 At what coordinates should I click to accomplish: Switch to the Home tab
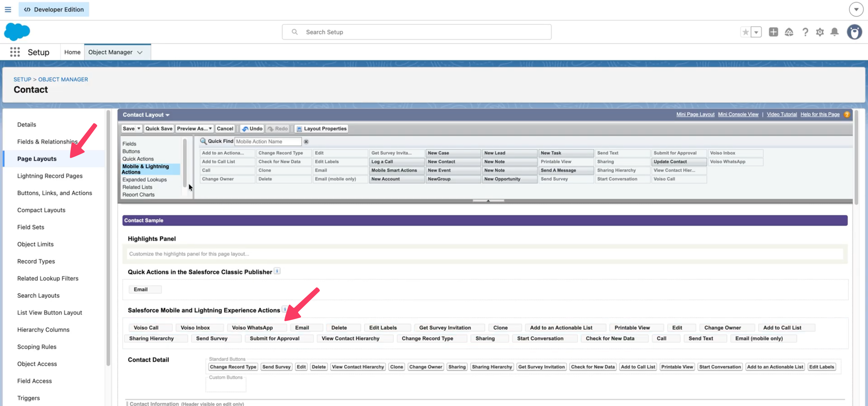coord(73,52)
